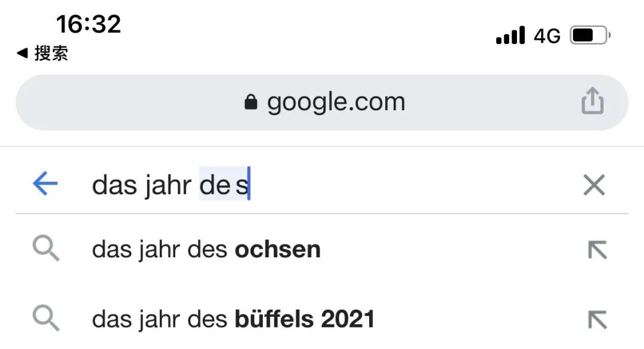Tap the share icon in address bar
Viewport: 644px width, 349px height.
pos(592,101)
